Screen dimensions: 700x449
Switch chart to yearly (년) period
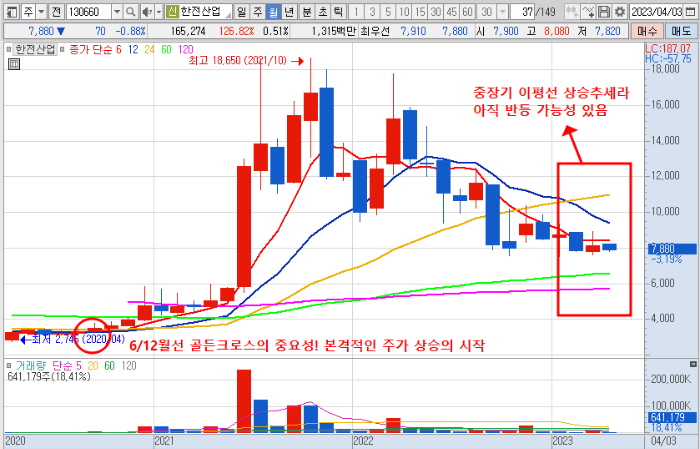(x=289, y=12)
